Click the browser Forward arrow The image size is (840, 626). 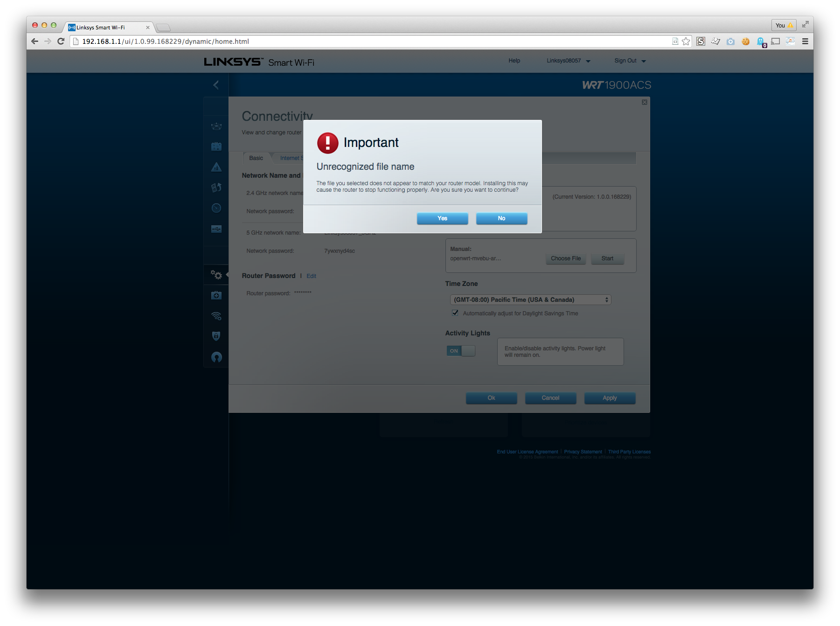48,42
